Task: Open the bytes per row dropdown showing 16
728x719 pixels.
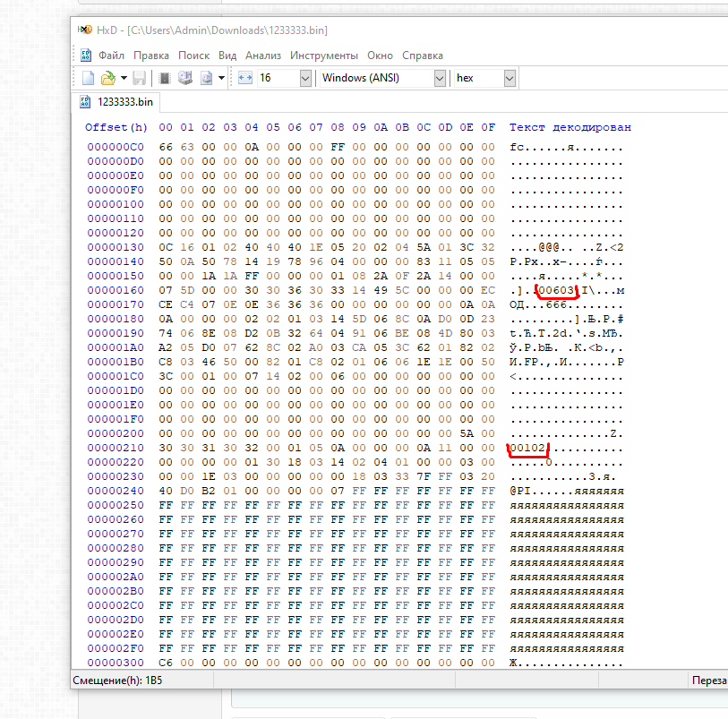Action: pos(304,78)
